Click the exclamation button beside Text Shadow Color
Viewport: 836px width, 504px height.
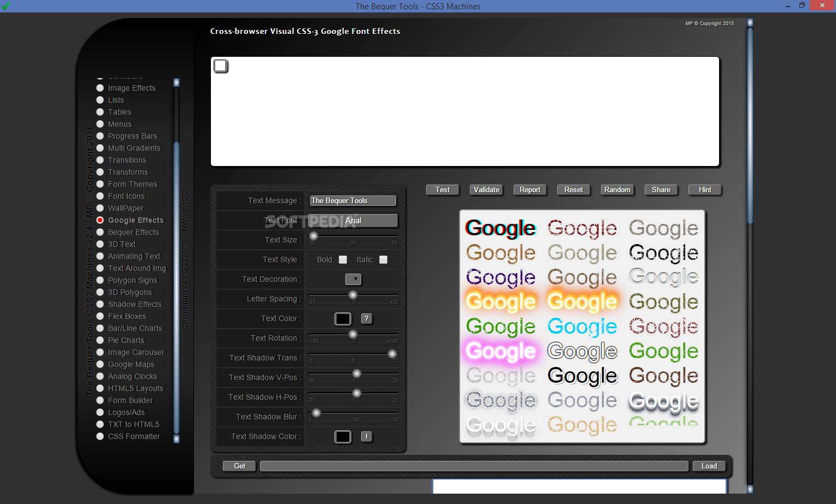(x=367, y=436)
